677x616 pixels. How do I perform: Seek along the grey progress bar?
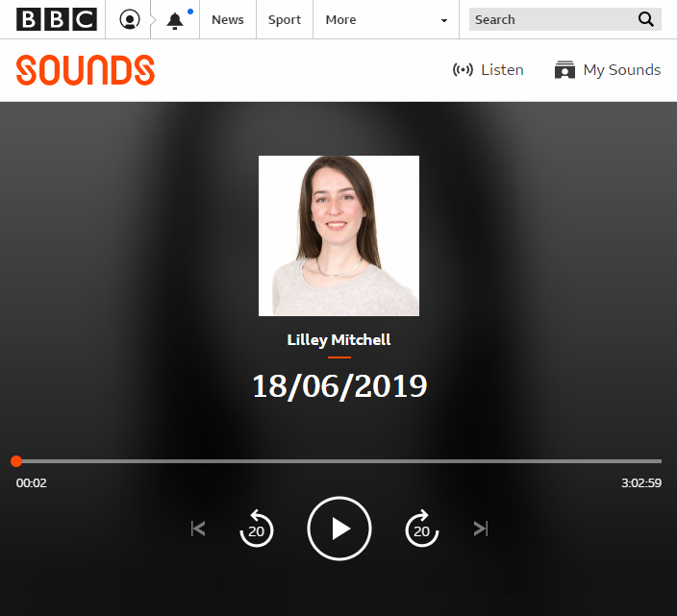[x=338, y=461]
